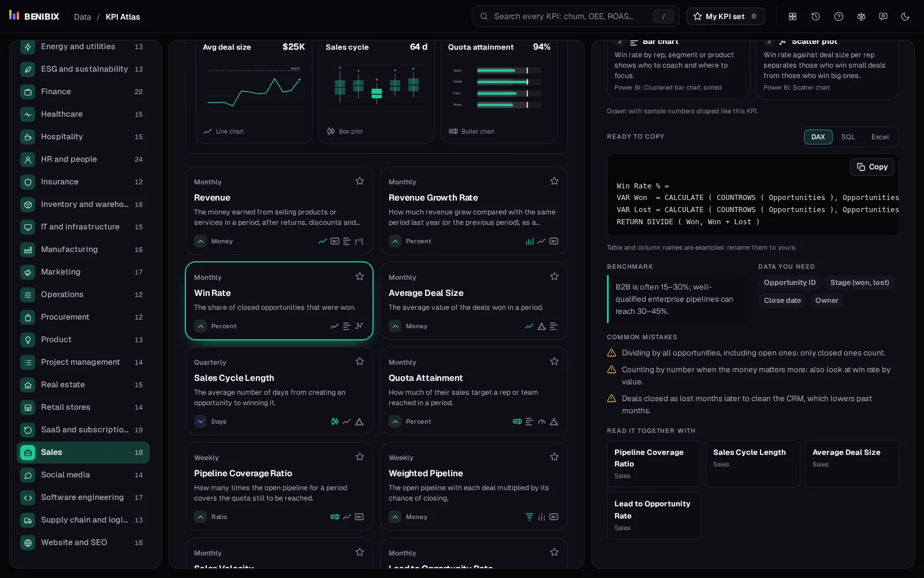Image resolution: width=924 pixels, height=578 pixels.
Task: Click the Website and SEO globe icon
Action: pos(28,543)
